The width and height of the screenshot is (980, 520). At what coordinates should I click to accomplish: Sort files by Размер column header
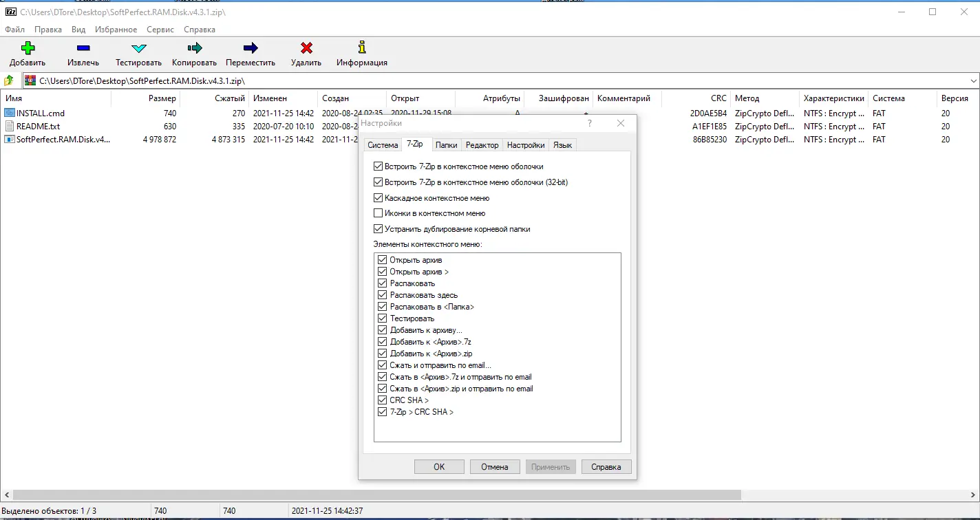click(145, 98)
